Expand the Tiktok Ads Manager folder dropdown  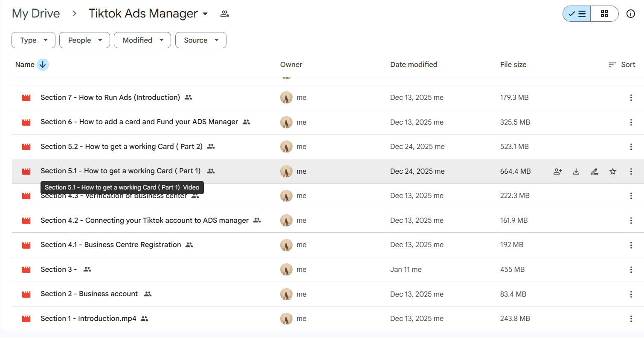point(206,14)
